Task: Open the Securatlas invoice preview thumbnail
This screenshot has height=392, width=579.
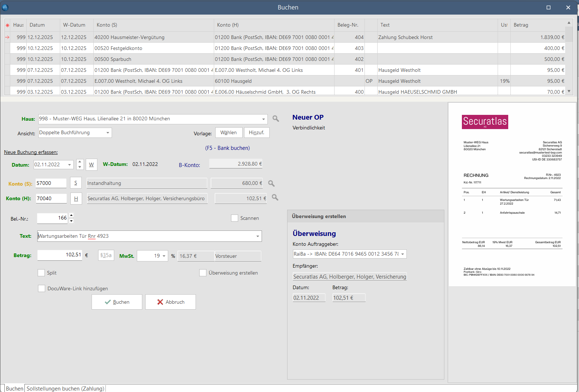Action: click(x=512, y=194)
